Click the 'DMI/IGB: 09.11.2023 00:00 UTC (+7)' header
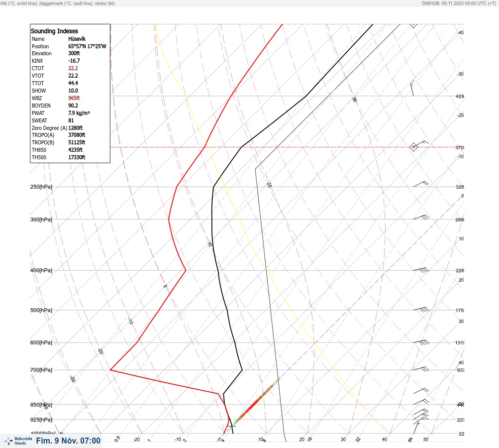 [x=459, y=3]
